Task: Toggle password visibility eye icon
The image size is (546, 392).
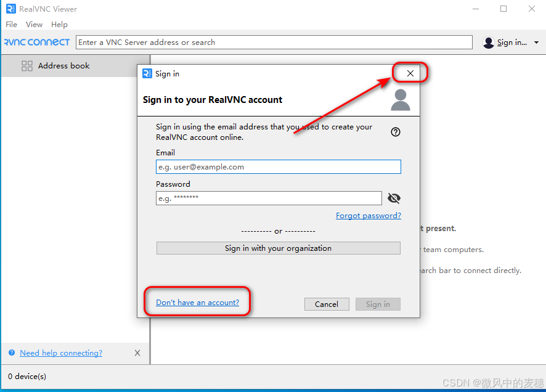Action: (x=394, y=198)
